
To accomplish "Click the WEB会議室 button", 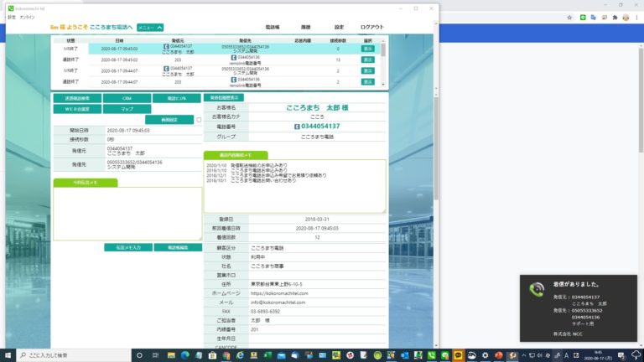I will pyautogui.click(x=77, y=109).
